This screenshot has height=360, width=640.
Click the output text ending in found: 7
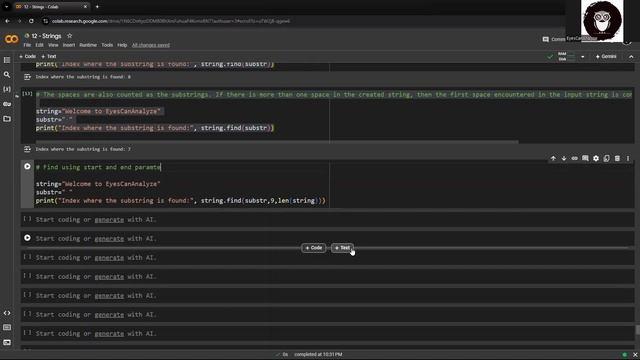[x=83, y=149]
